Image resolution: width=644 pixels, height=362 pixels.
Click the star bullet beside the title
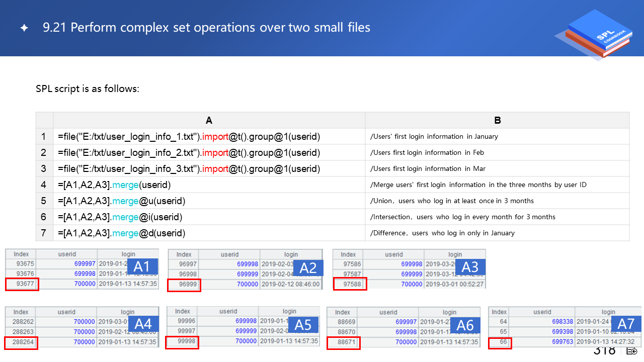[24, 28]
